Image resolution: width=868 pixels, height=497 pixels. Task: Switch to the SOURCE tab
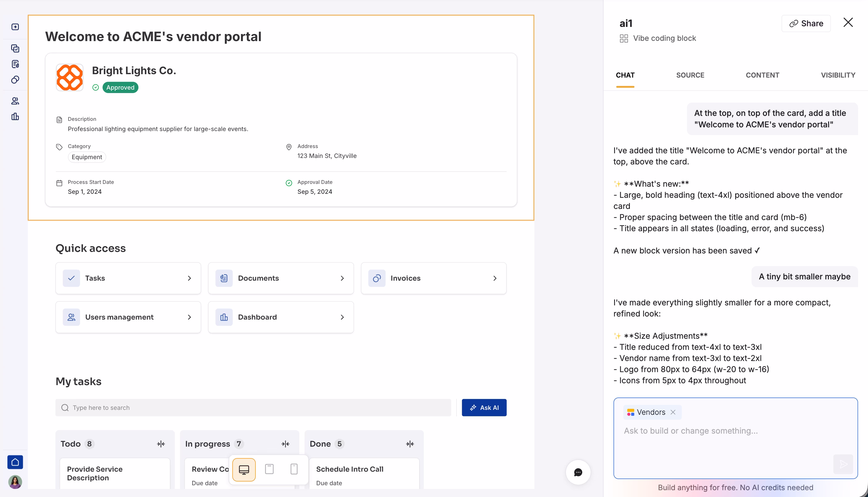click(690, 75)
